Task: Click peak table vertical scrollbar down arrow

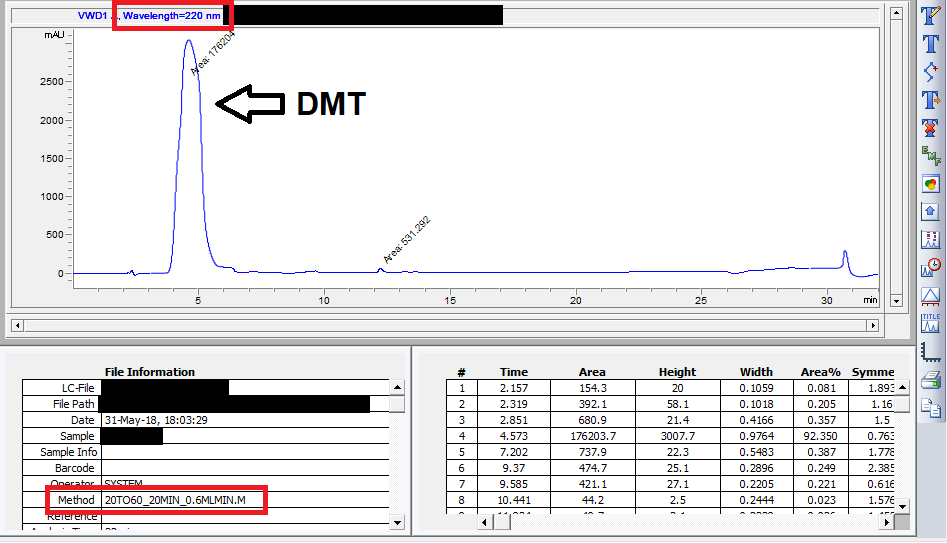Action: tap(902, 507)
